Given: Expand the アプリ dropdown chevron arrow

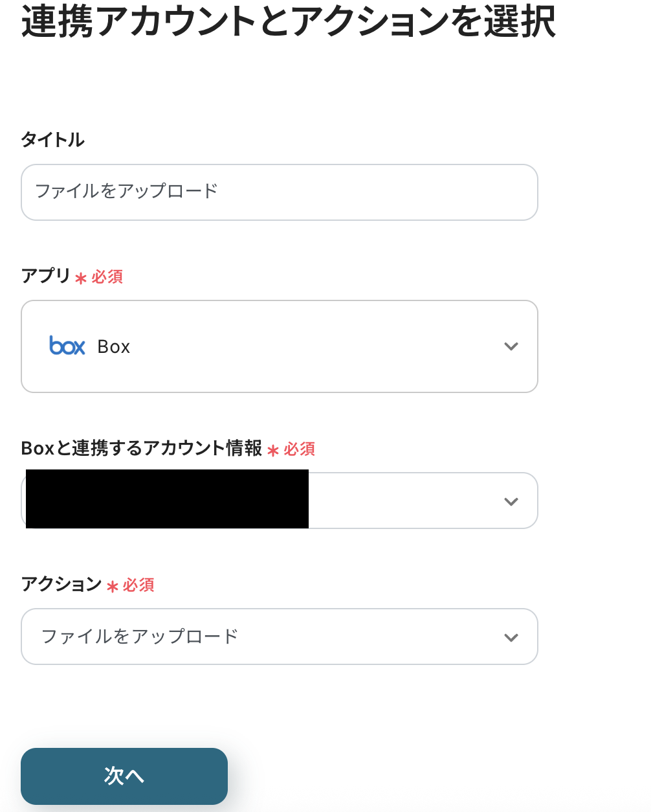Looking at the screenshot, I should coord(511,346).
